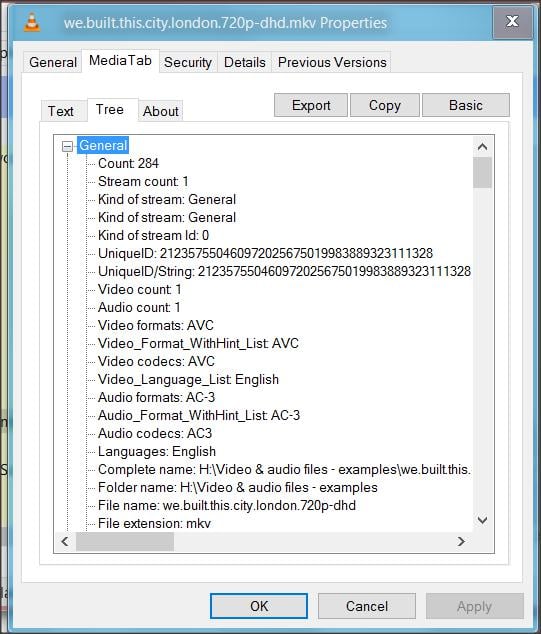541x634 pixels.
Task: Click the horizontal scrollbar thumb
Action: pyautogui.click(x=125, y=541)
